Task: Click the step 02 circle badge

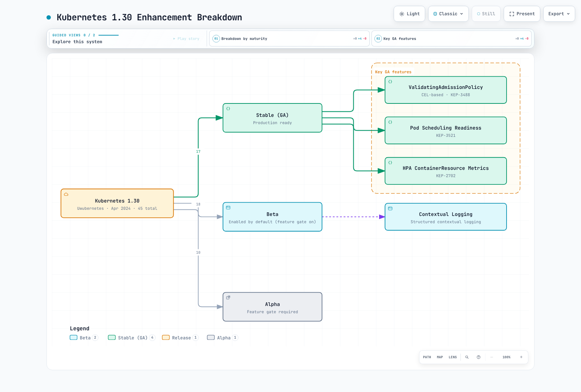Action: (378, 38)
